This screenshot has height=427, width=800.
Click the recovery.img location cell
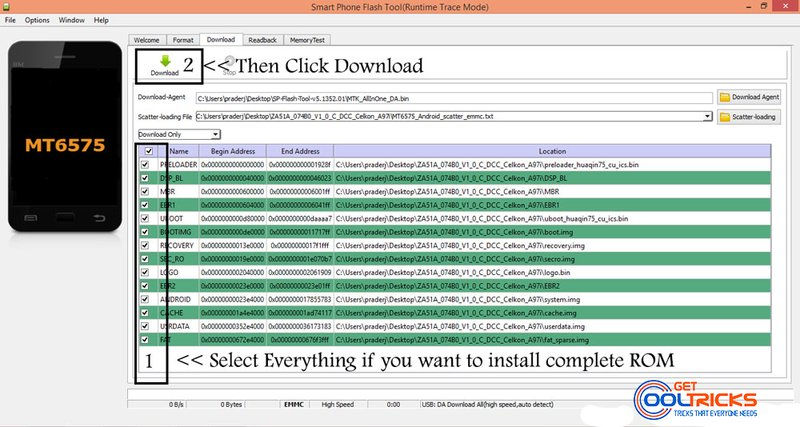tap(552, 245)
